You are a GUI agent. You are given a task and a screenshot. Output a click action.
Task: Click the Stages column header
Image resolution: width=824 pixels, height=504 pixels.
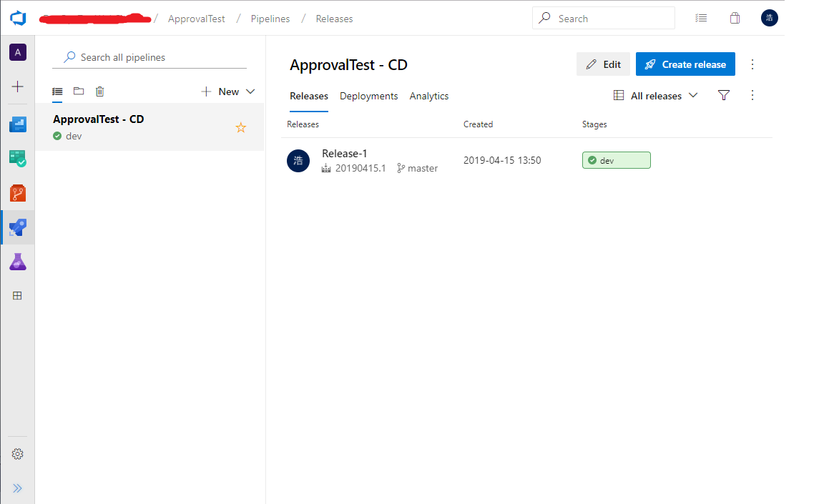pos(594,124)
